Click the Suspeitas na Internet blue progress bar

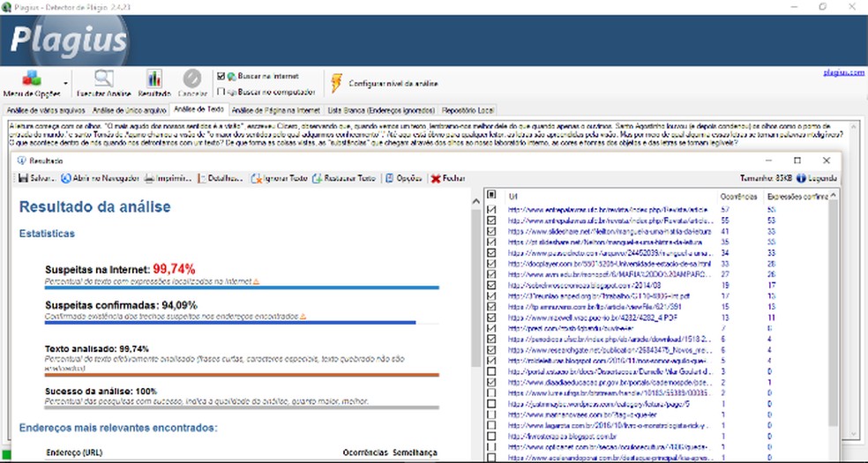coord(242,288)
